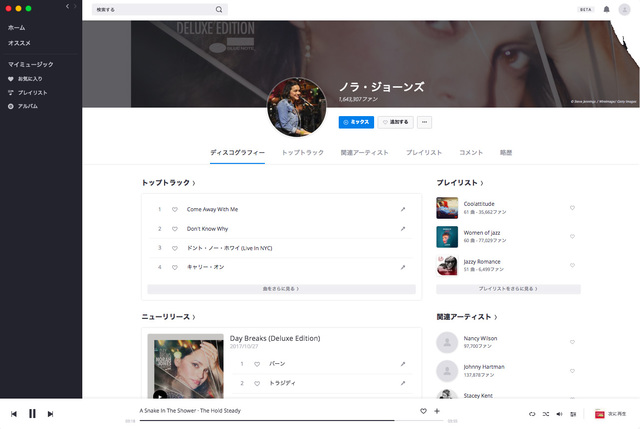Screen dimensions: 640x429
Task: Click the volume speaker icon
Action: [x=559, y=414]
